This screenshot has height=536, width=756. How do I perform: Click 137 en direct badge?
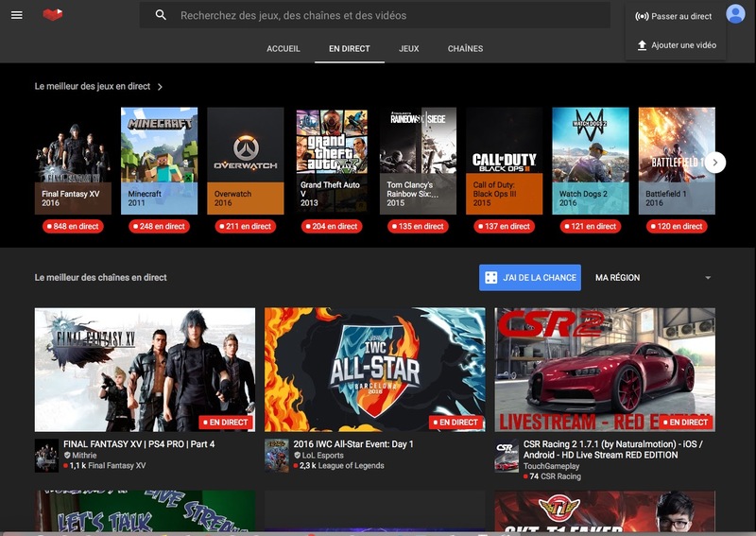505,226
